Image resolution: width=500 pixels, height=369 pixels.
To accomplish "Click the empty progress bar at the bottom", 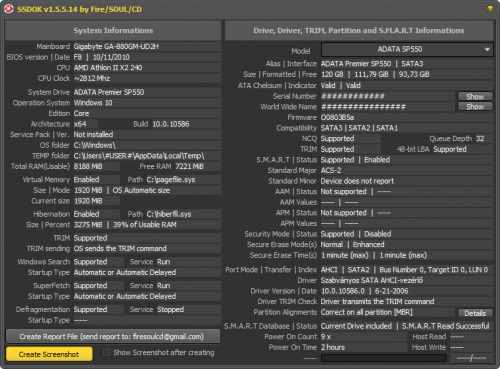I will pos(384,358).
